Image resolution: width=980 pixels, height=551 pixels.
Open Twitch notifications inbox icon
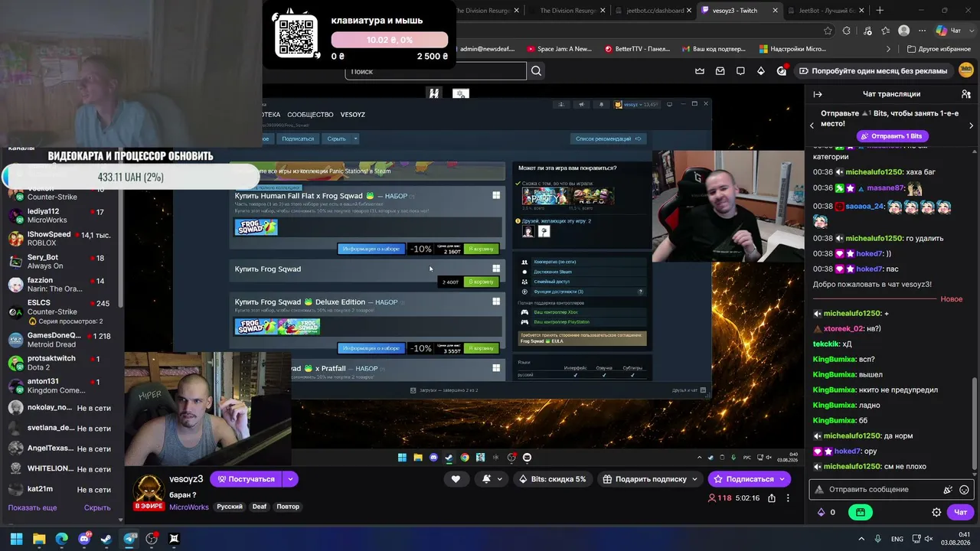[720, 71]
